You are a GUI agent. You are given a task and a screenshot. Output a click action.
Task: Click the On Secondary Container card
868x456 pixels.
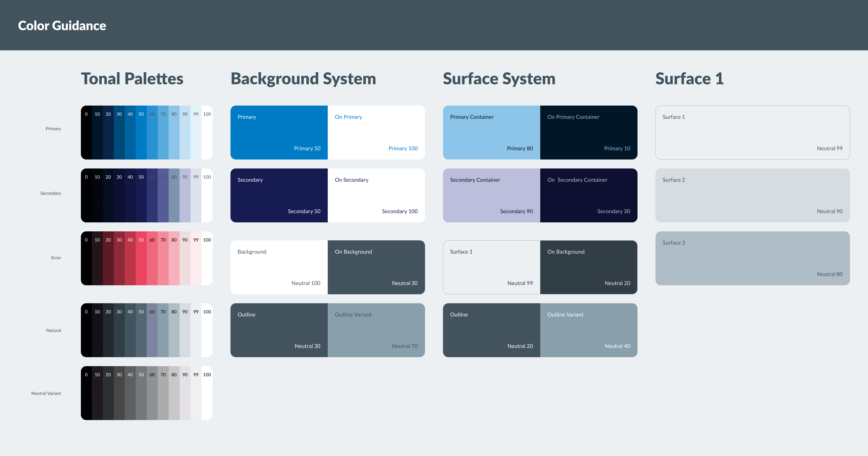[588, 195]
